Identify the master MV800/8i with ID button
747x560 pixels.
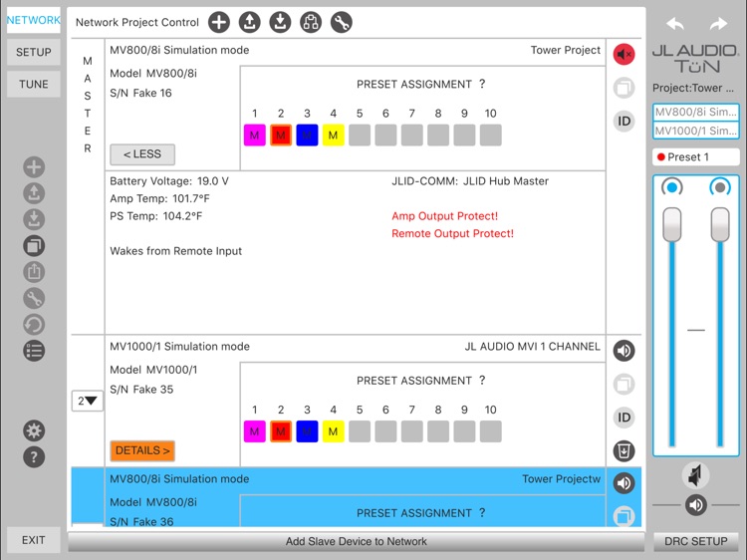623,121
